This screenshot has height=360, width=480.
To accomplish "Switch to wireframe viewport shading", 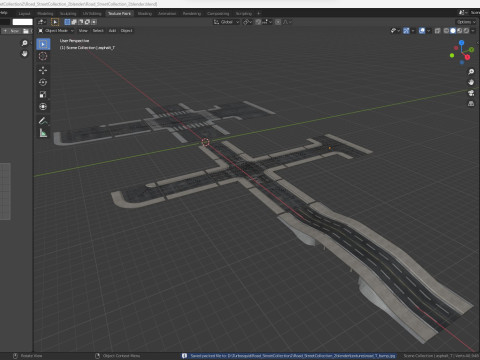I will [446, 31].
